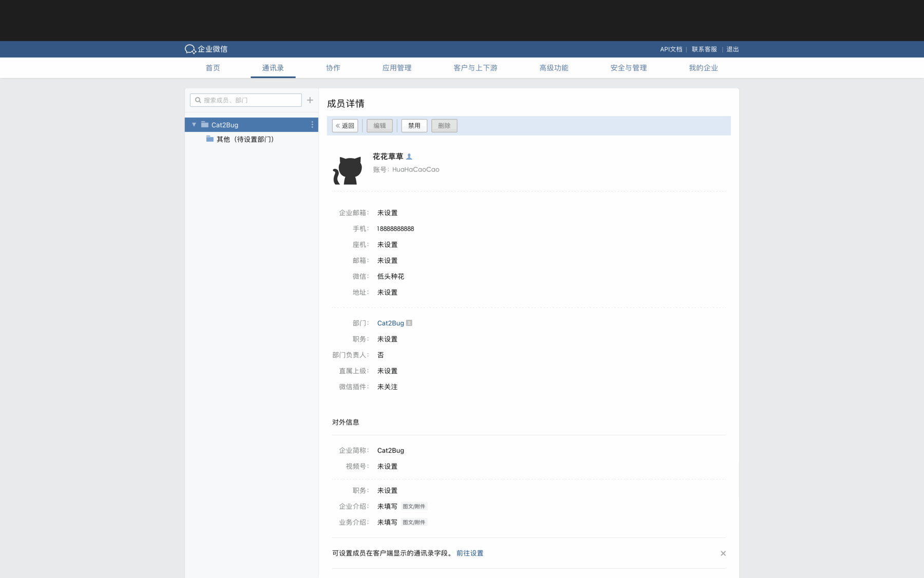Click the 对外信息 section heading
924x578 pixels.
[345, 422]
